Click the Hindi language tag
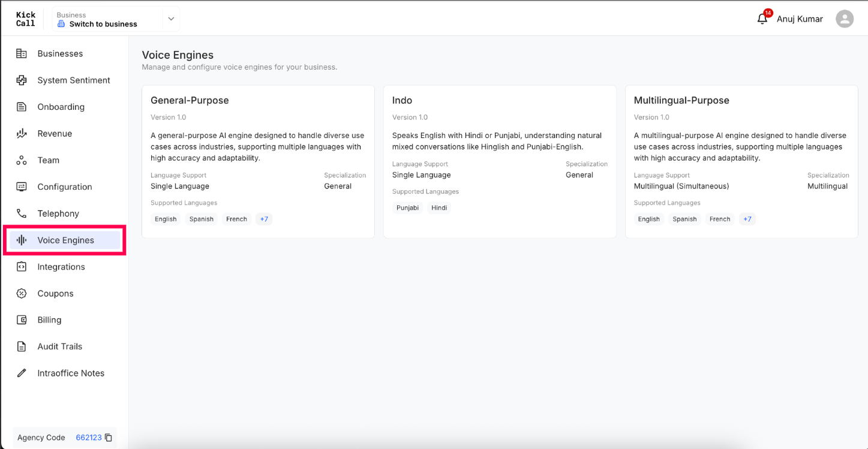 [439, 208]
